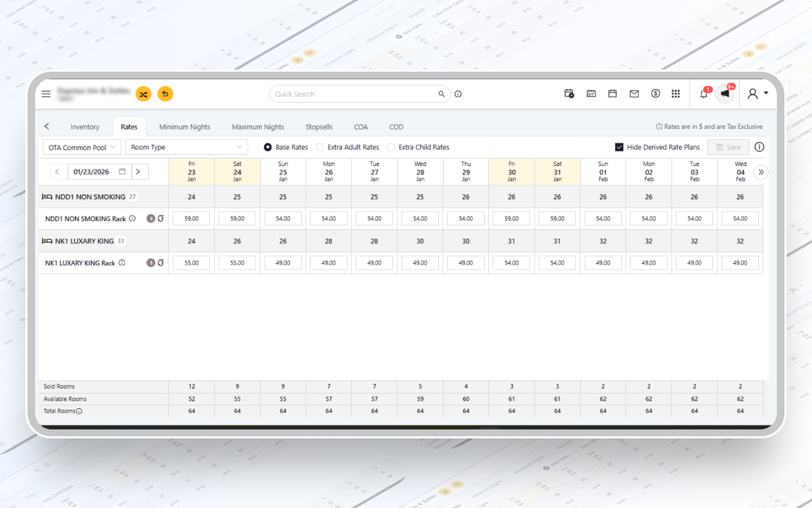812x508 pixels.
Task: Select the Extra Adult Rates radio button
Action: pyautogui.click(x=320, y=148)
